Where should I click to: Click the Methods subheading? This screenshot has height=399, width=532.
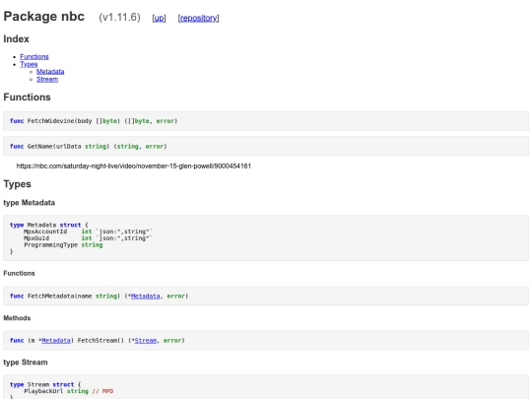coord(17,318)
